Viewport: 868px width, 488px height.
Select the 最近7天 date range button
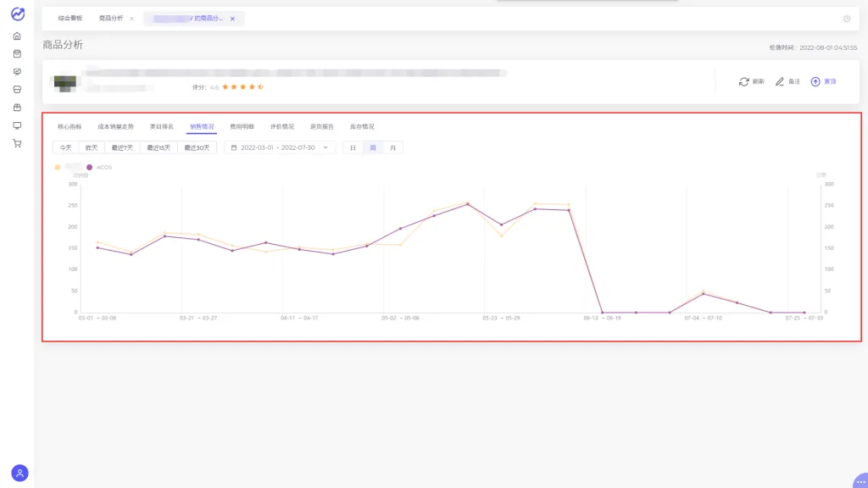[122, 147]
